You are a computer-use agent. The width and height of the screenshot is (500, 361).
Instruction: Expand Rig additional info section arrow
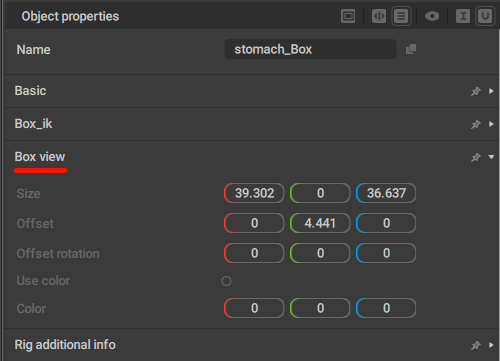(491, 345)
